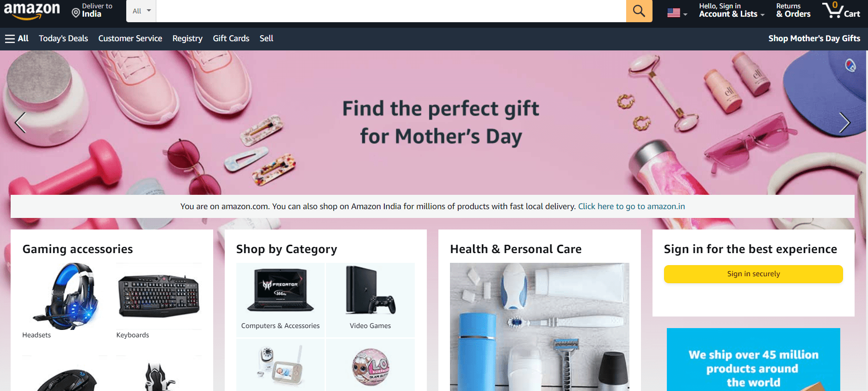Viewport: 868px width, 391px height.
Task: Expand the Account & Lists menu
Action: click(x=732, y=10)
